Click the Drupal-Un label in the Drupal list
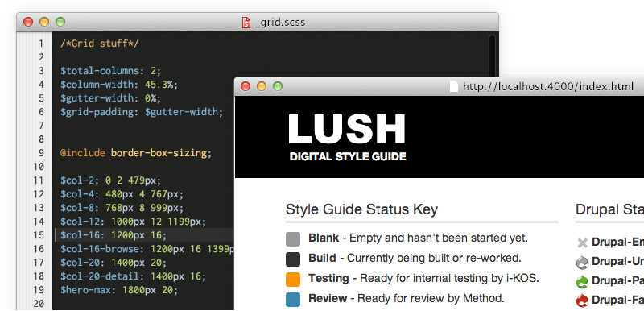Image resolution: width=644 pixels, height=311 pixels. click(x=617, y=262)
